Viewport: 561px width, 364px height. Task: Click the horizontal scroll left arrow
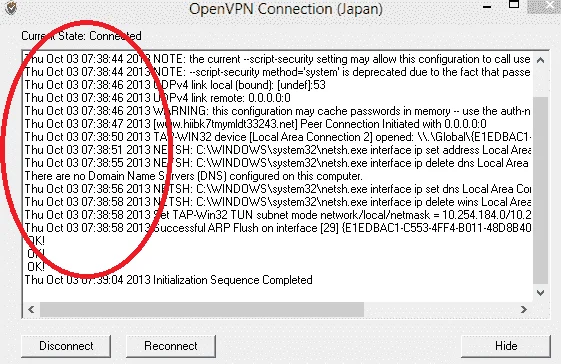31,309
